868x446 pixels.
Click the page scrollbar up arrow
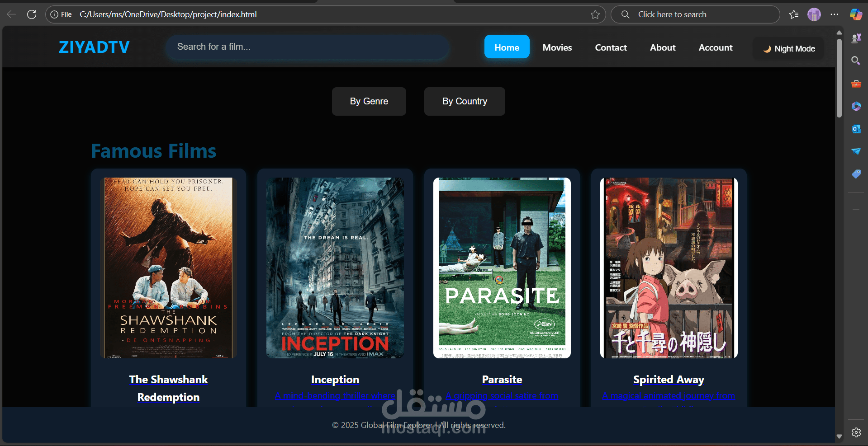pyautogui.click(x=839, y=33)
